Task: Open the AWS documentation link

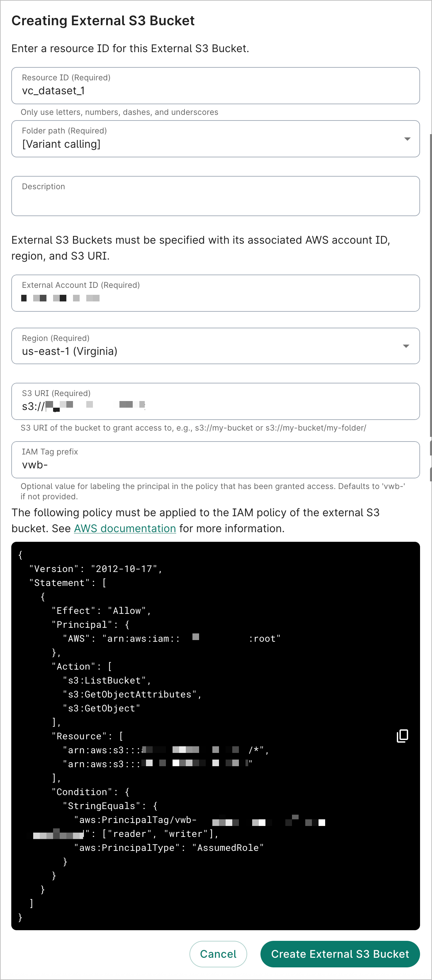Action: [x=125, y=529]
